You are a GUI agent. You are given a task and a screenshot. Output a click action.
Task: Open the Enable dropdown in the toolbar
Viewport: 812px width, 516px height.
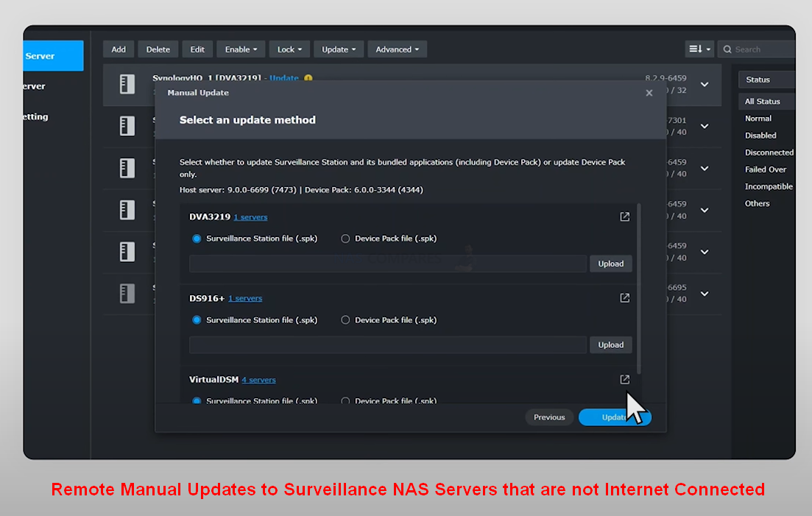[x=241, y=49]
